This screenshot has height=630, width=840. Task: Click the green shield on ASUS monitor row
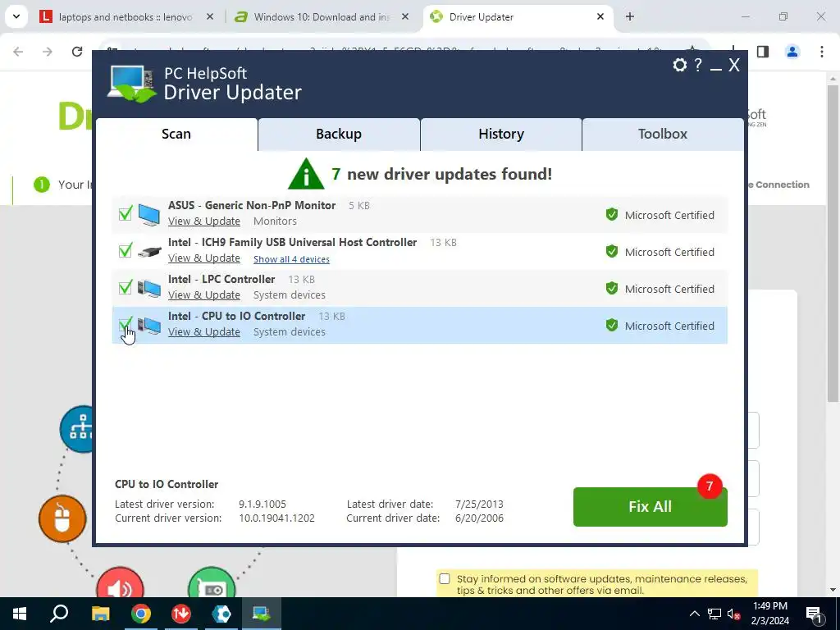click(612, 214)
